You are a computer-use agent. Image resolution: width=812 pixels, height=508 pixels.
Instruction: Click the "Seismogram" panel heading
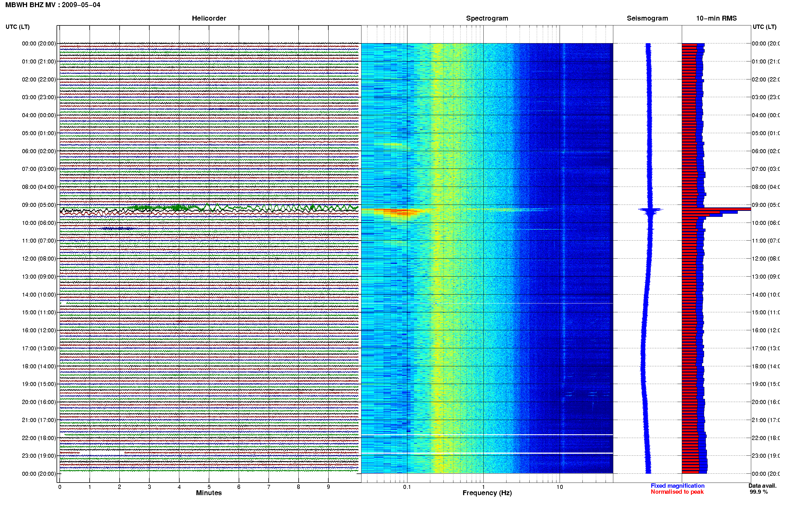point(647,19)
